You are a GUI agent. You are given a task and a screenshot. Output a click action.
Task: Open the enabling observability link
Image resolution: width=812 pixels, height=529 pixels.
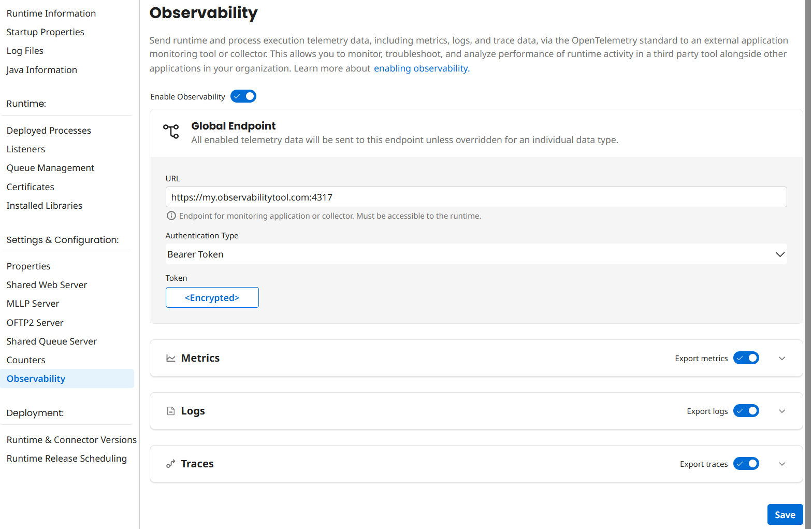pos(421,68)
